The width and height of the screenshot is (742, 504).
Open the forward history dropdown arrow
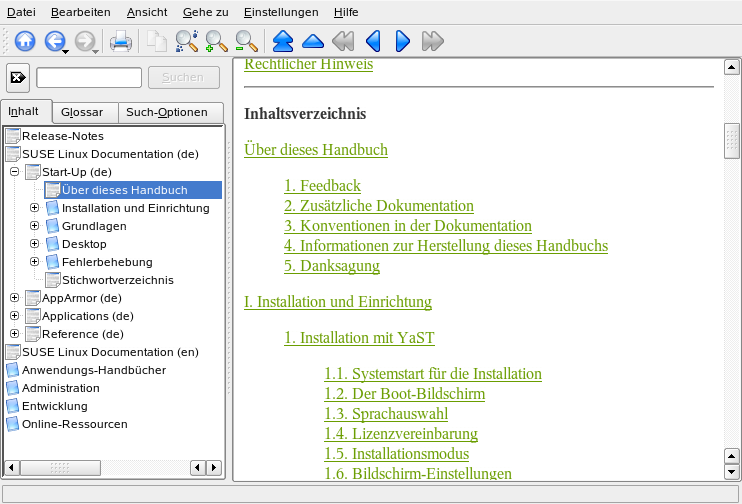pos(95,51)
